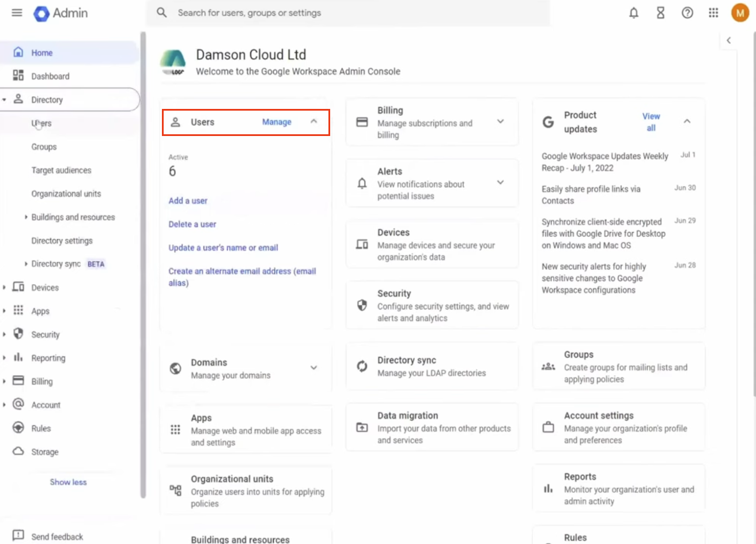Open the Google apps grid icon
This screenshot has height=544, width=756.
click(x=713, y=12)
